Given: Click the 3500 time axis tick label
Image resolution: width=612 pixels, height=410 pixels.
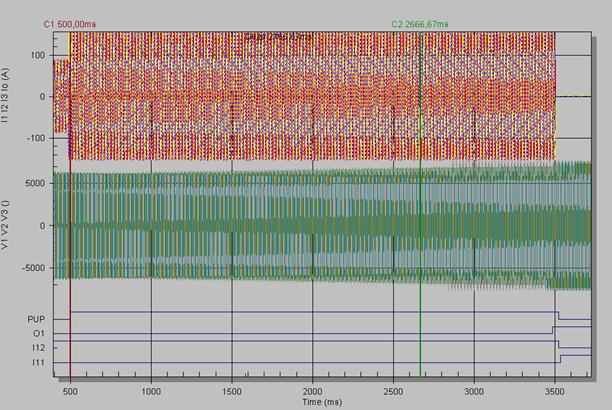Looking at the screenshot, I should pyautogui.click(x=555, y=392).
